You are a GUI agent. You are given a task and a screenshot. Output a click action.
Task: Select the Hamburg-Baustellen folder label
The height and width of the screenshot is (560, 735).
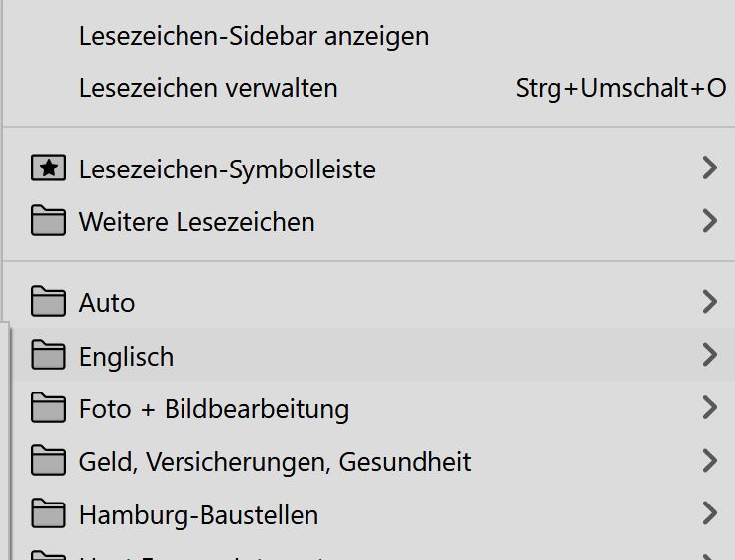(x=198, y=515)
